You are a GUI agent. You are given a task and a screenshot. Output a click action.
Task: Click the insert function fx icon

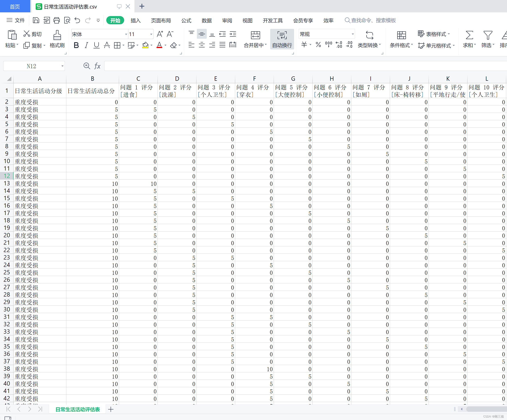coord(97,66)
